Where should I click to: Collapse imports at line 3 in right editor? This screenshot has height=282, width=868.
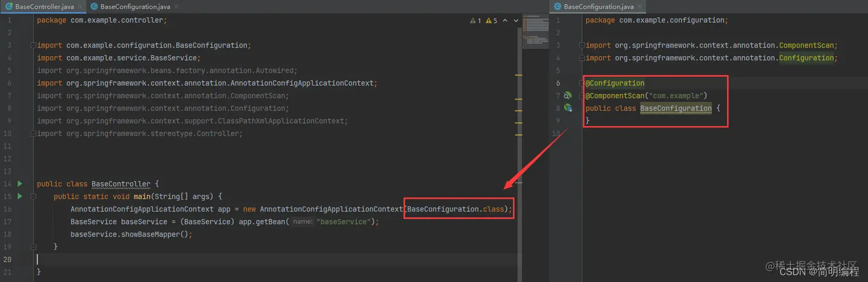[582, 45]
